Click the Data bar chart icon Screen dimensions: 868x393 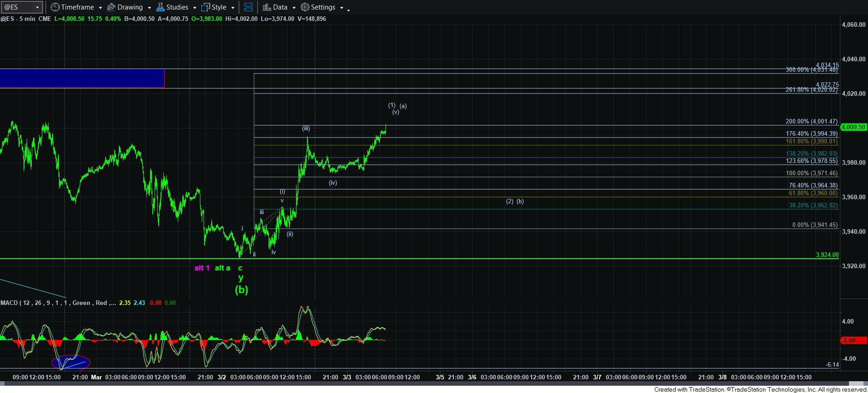[x=267, y=7]
